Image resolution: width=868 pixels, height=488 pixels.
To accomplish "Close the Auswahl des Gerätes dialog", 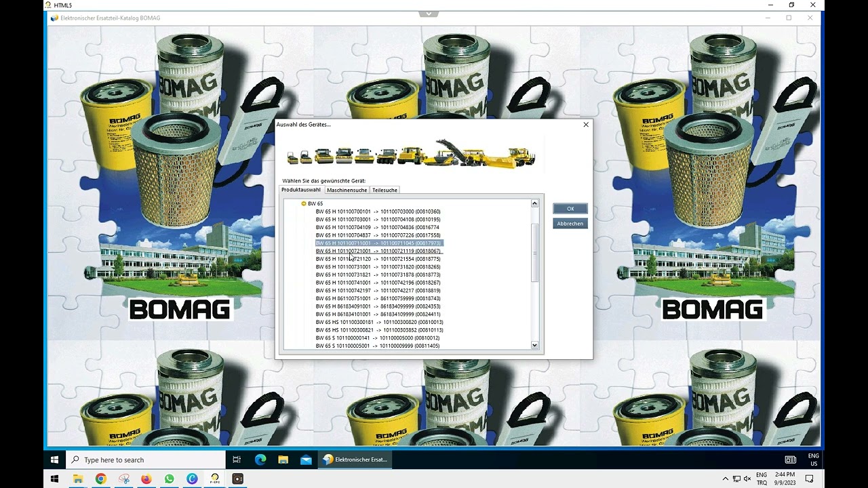I will coord(586,125).
